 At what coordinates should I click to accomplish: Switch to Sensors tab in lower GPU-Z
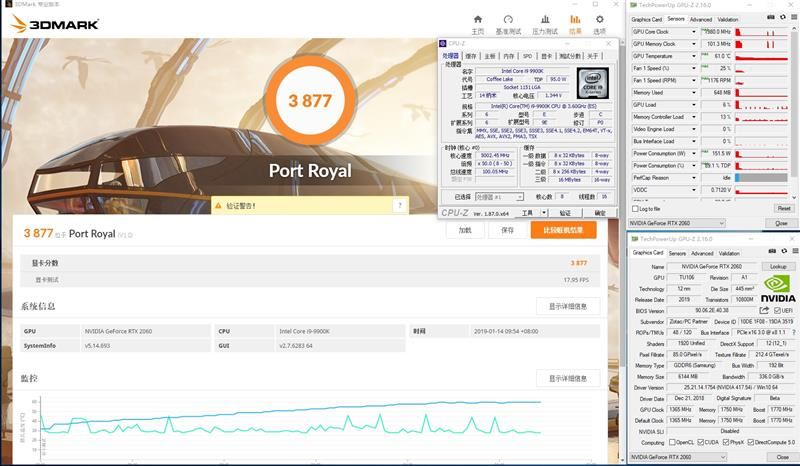(x=677, y=253)
